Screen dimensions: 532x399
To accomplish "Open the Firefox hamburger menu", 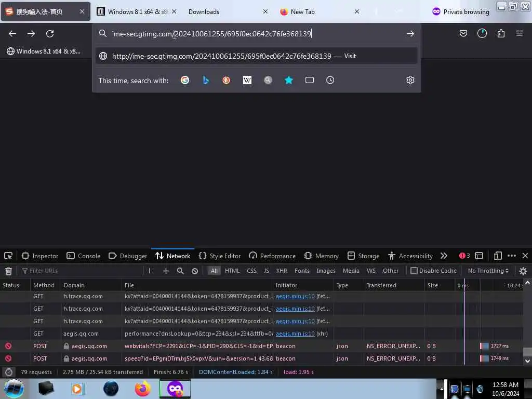I will [x=520, y=33].
